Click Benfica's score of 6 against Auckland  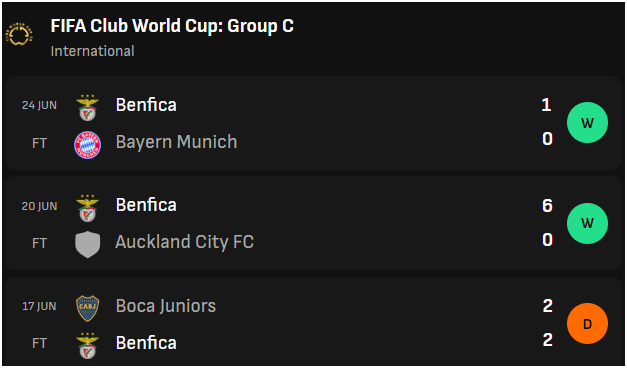pos(547,206)
